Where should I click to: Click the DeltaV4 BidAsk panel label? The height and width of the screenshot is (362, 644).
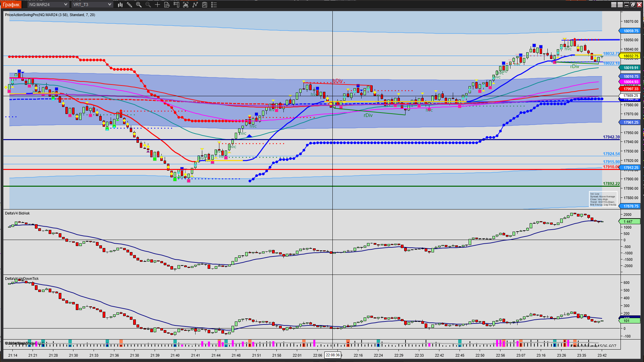coord(17,214)
